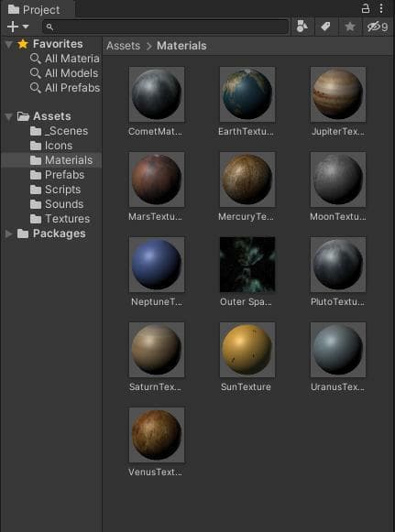This screenshot has width=395, height=532.
Task: Click the 'MoonTextu...' file name label
Action: (x=338, y=216)
